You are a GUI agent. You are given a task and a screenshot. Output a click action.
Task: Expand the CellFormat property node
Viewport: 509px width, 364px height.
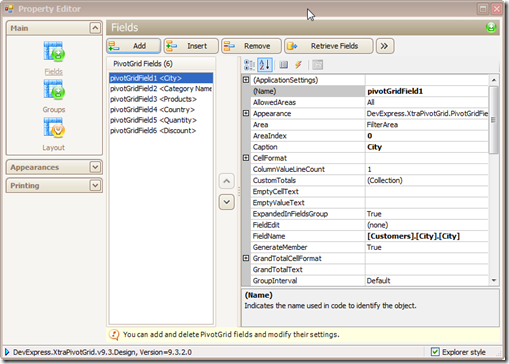point(246,158)
